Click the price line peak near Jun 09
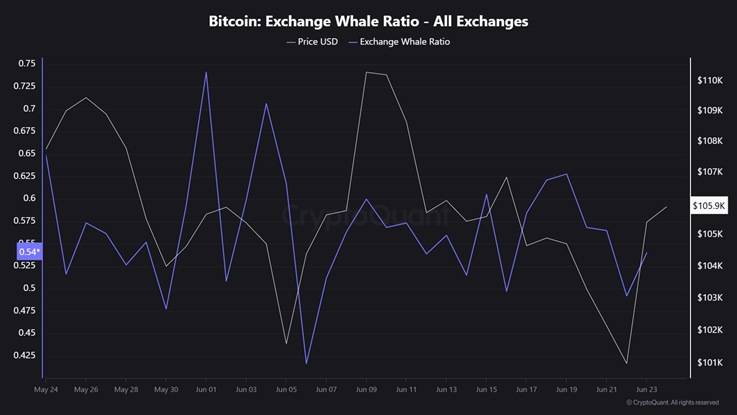 coord(368,72)
